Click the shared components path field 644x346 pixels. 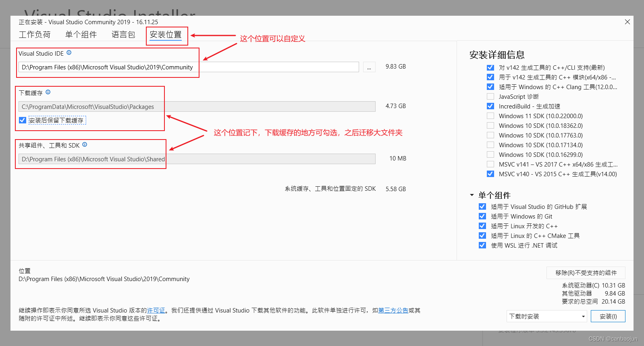point(197,159)
